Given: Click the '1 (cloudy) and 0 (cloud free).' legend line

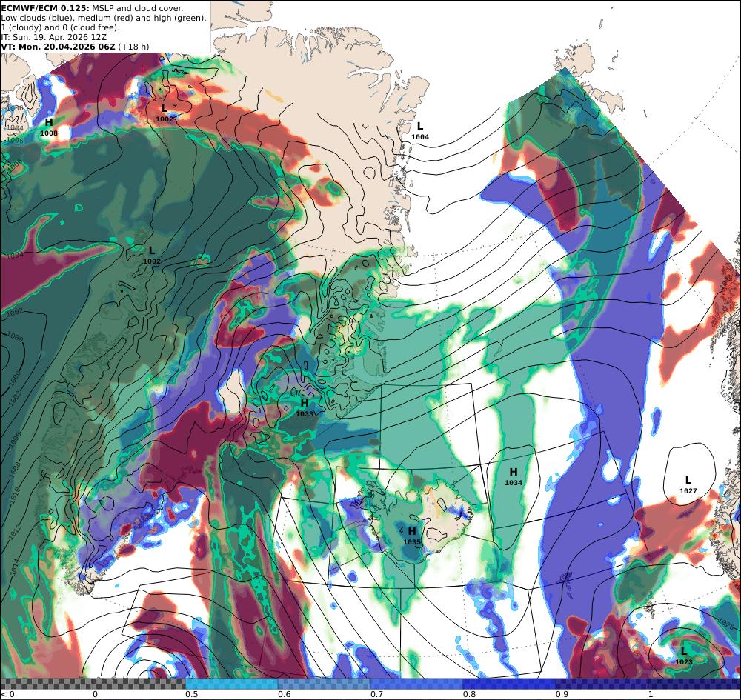Looking at the screenshot, I should [60, 27].
